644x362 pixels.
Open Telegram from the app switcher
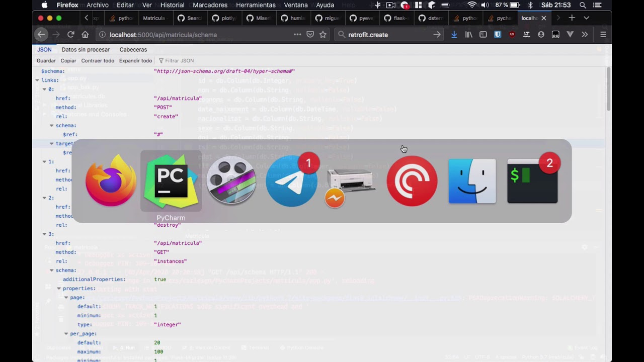(x=292, y=181)
